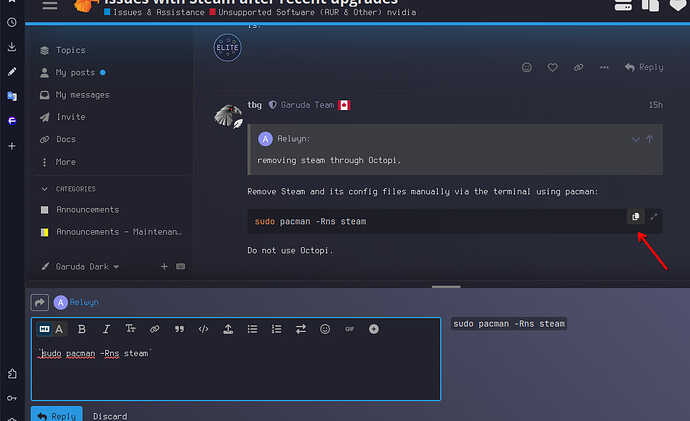Like the post with the heart icon

[x=552, y=68]
